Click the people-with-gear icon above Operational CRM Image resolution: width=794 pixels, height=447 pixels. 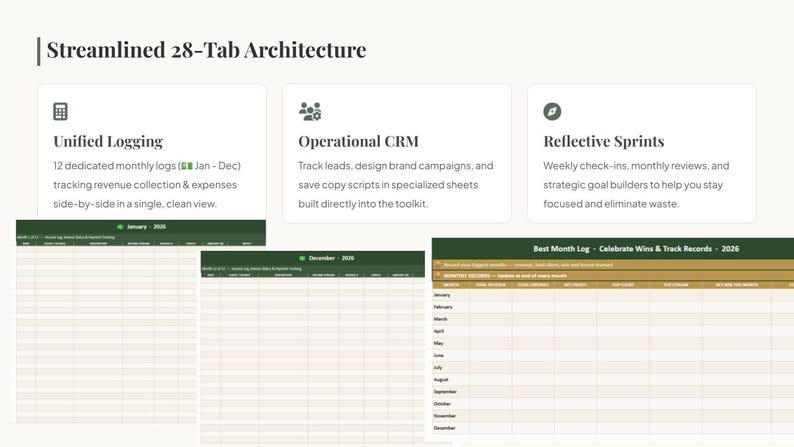[x=310, y=111]
